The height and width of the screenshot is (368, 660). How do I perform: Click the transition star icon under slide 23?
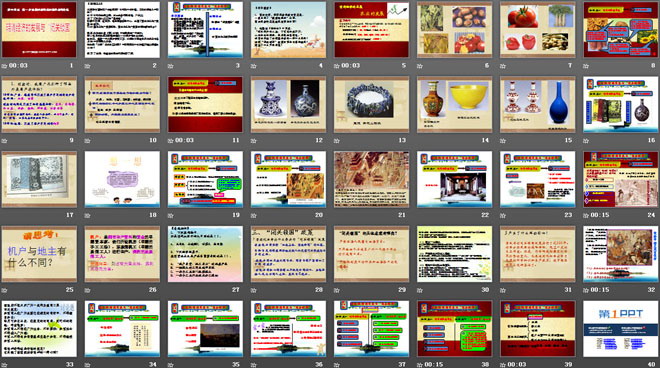[503, 215]
